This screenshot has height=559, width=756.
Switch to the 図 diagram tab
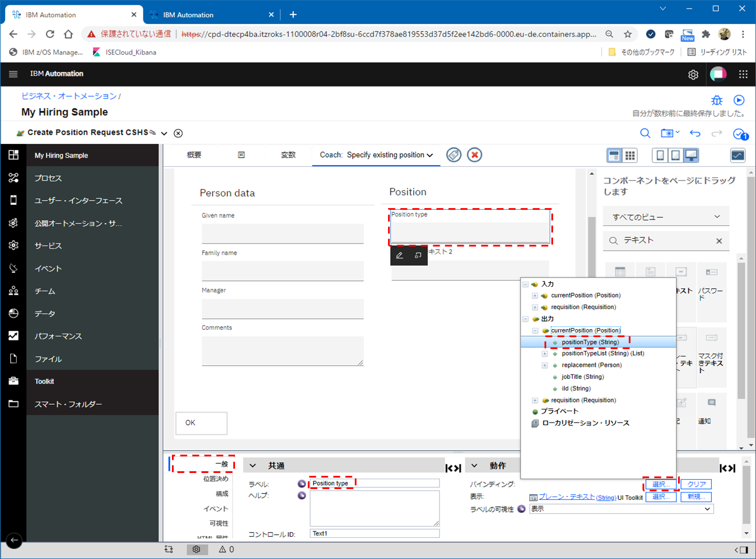point(241,155)
